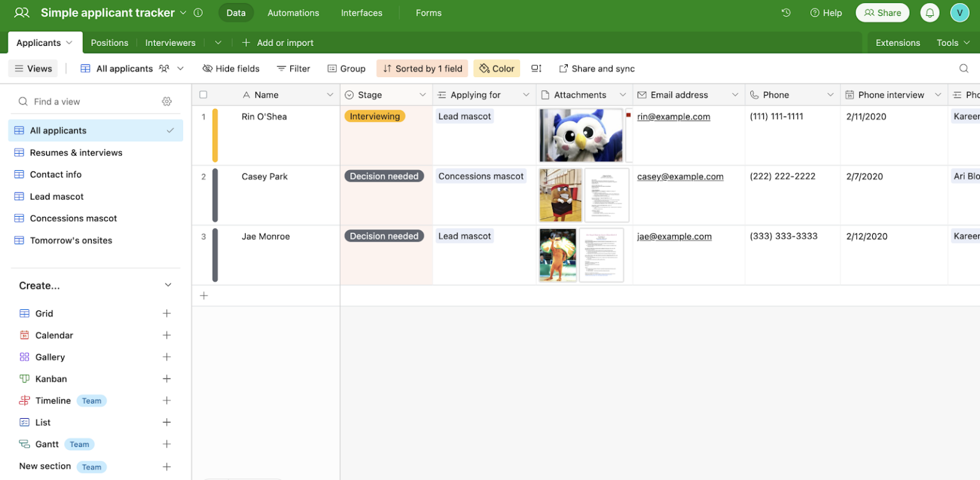980x480 pixels.
Task: Click the plus icon to create a Calendar view
Action: (167, 335)
